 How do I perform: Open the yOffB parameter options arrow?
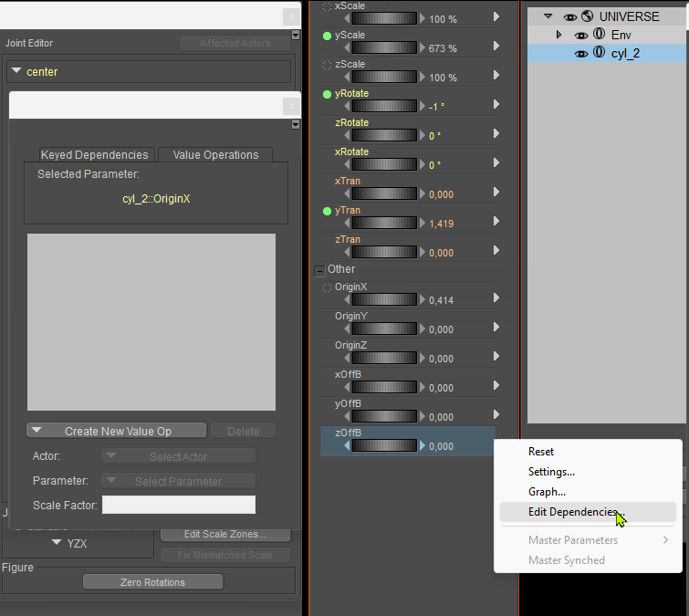(x=496, y=414)
